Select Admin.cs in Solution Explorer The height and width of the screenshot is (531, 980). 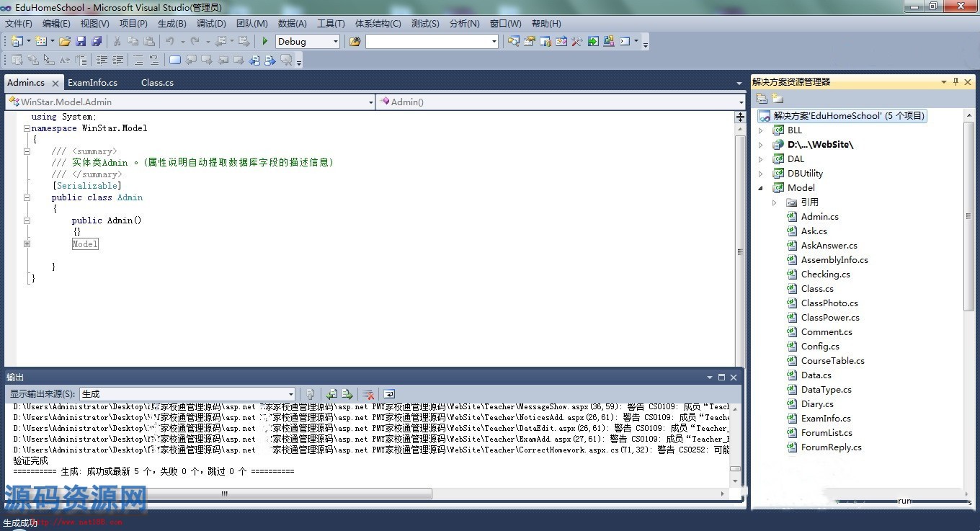[819, 217]
